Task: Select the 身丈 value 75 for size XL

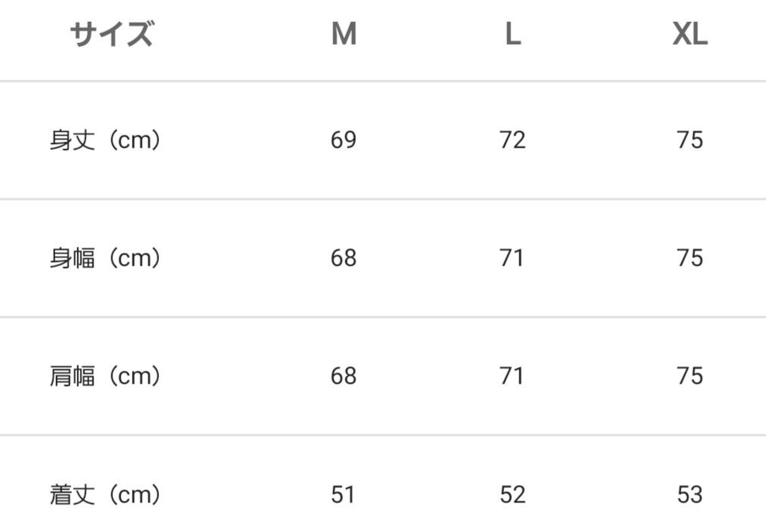Action: point(690,141)
